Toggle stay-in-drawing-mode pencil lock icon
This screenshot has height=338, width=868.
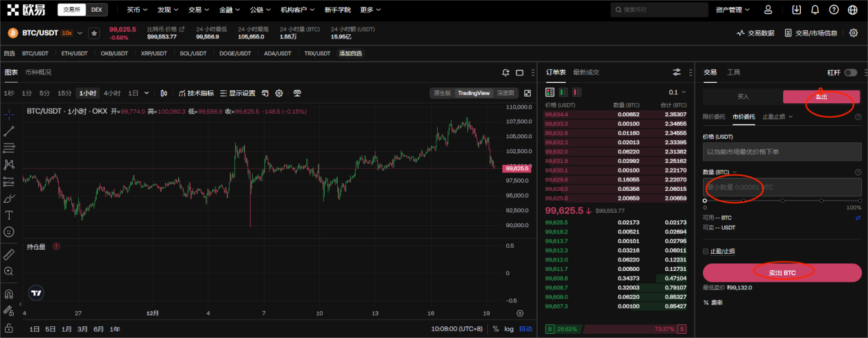(9, 310)
